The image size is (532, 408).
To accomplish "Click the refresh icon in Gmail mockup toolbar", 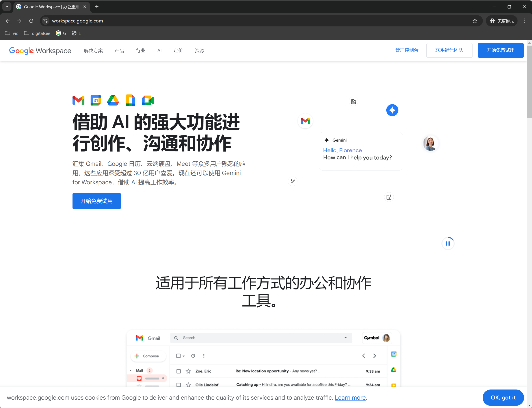I will point(193,356).
